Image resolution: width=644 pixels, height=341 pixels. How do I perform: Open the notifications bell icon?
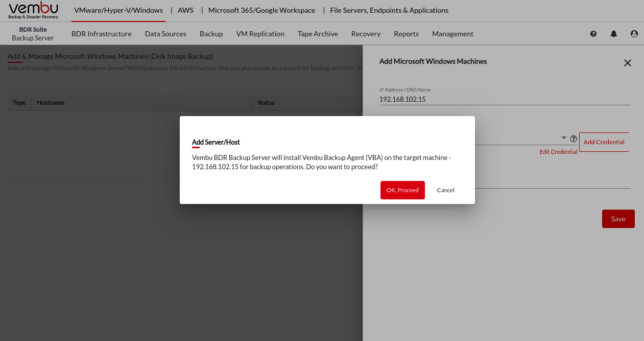(614, 34)
